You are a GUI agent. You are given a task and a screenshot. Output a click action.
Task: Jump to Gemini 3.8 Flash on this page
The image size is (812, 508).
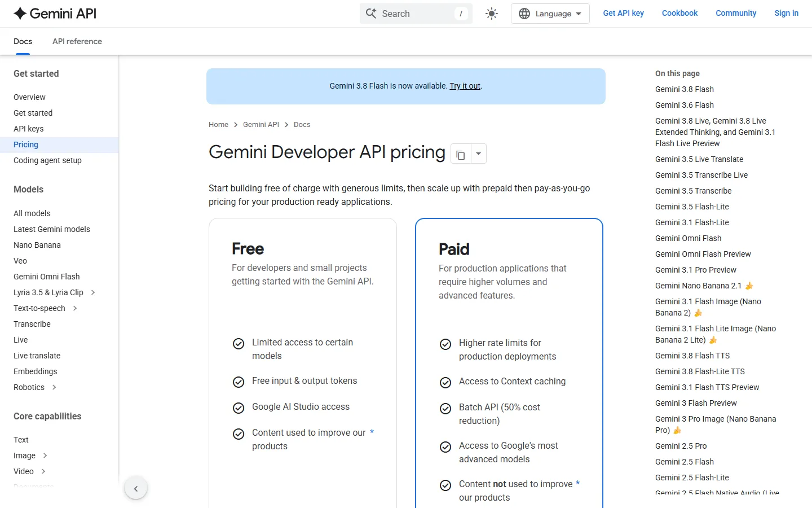click(685, 89)
